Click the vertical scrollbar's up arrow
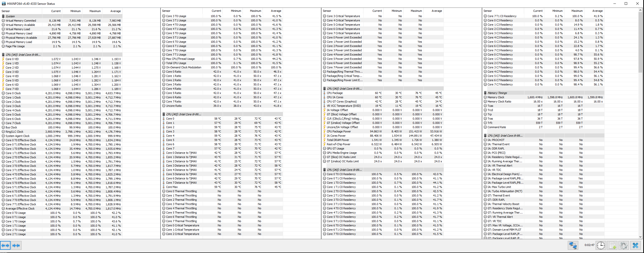Image resolution: width=644 pixels, height=253 pixels. (640, 10)
